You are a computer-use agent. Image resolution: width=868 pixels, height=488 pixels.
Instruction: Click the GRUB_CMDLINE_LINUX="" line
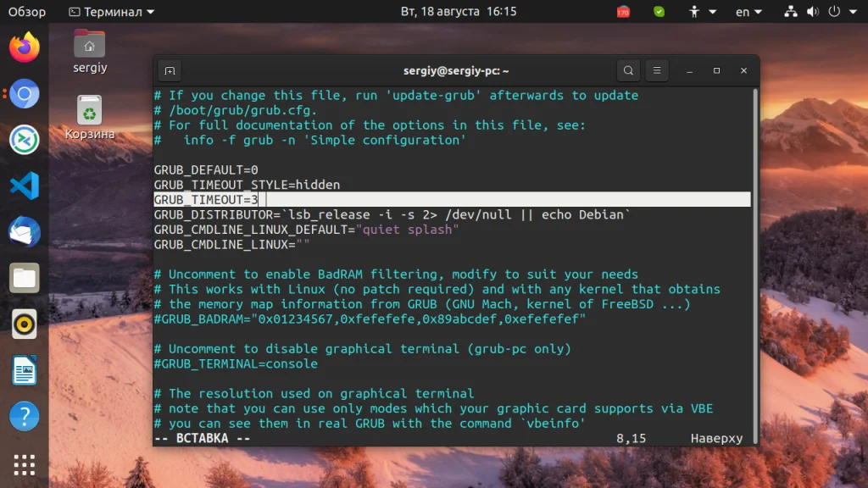point(232,245)
